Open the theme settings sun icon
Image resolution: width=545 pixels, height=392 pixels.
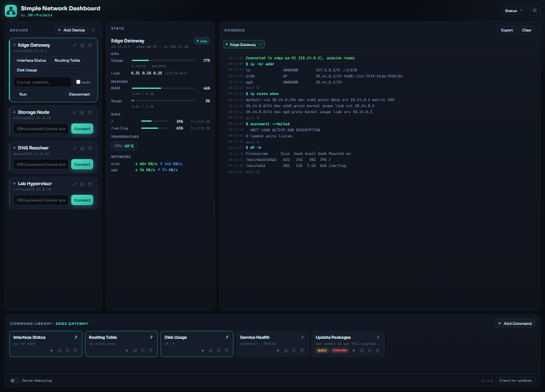535,10
